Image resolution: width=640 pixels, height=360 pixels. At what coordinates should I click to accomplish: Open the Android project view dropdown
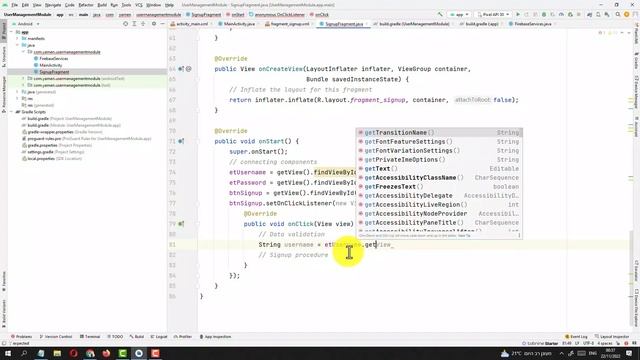pyautogui.click(x=25, y=24)
